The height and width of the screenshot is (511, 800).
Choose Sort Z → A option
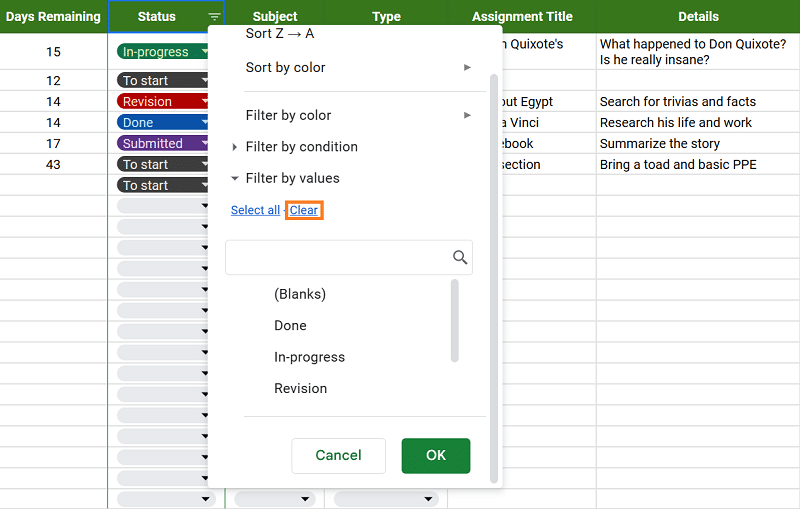pyautogui.click(x=280, y=35)
